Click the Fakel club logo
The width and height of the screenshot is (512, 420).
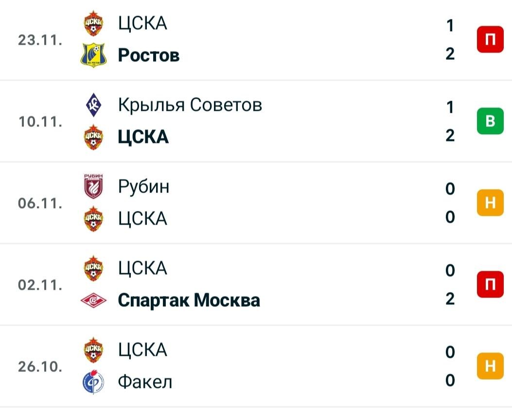coord(93,382)
